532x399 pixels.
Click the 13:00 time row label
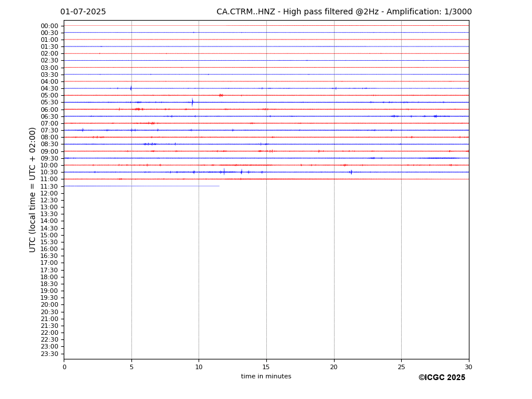(x=49, y=208)
